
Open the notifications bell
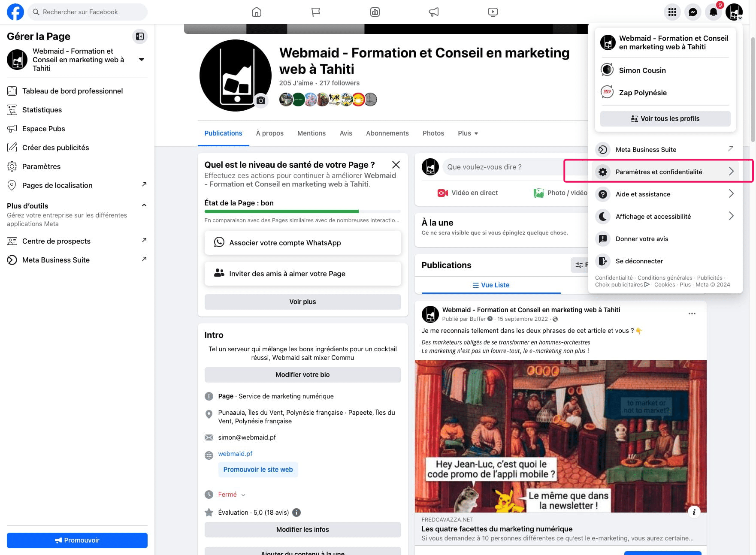pos(713,12)
